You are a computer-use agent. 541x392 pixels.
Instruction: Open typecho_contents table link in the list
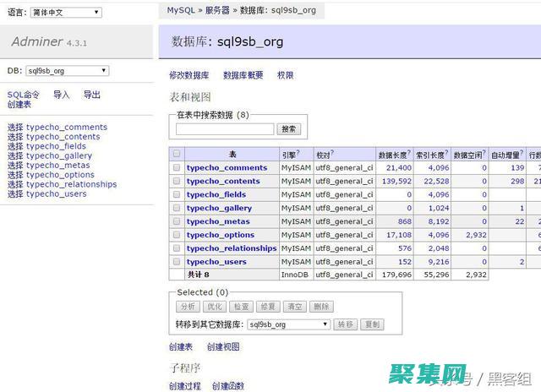coord(223,181)
